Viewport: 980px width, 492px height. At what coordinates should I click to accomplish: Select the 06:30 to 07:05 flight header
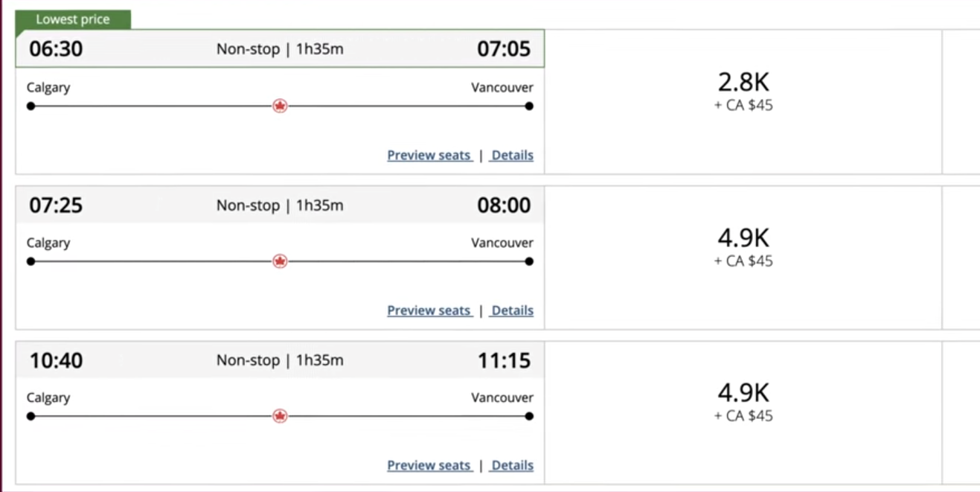click(x=280, y=49)
